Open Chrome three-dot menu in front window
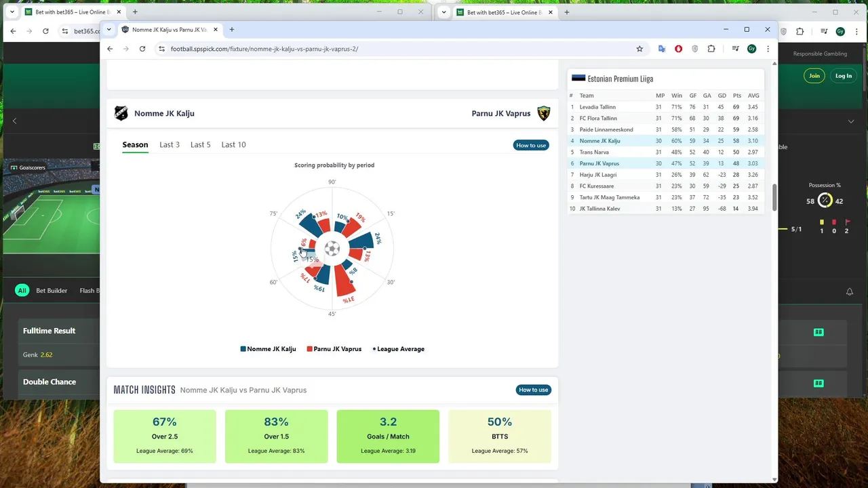The image size is (868, 488). click(x=768, y=49)
